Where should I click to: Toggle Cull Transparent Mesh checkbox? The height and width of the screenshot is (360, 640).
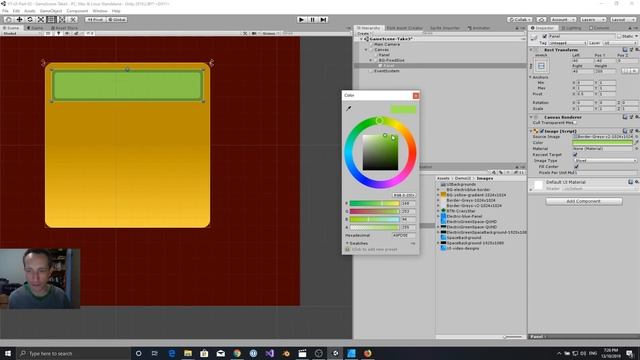[575, 122]
